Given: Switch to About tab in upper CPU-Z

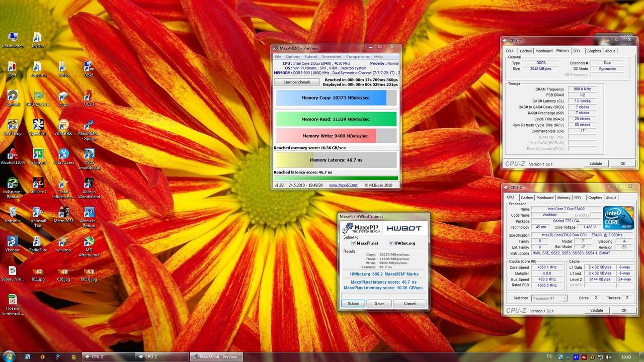Looking at the screenshot, I should coord(610,51).
